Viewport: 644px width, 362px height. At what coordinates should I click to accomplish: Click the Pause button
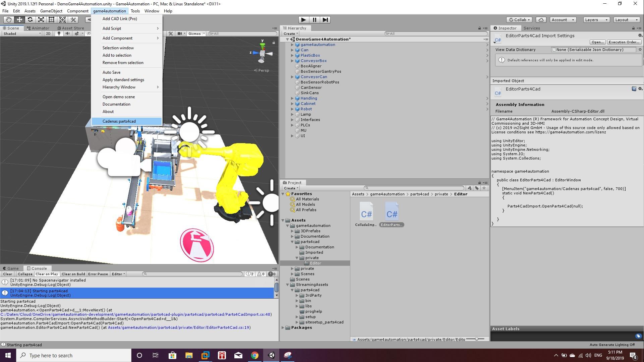pos(314,20)
